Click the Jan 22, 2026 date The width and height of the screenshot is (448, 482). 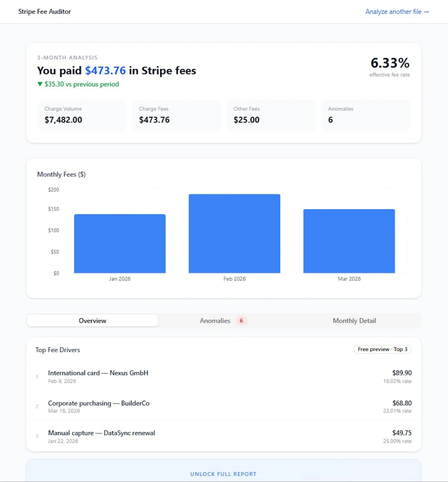tap(63, 441)
